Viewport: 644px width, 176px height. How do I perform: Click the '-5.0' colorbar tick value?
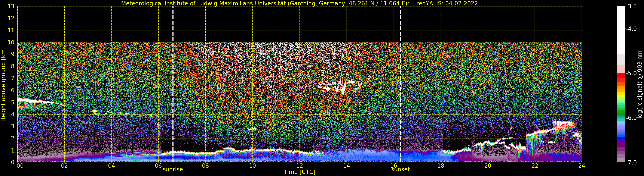tap(631, 73)
